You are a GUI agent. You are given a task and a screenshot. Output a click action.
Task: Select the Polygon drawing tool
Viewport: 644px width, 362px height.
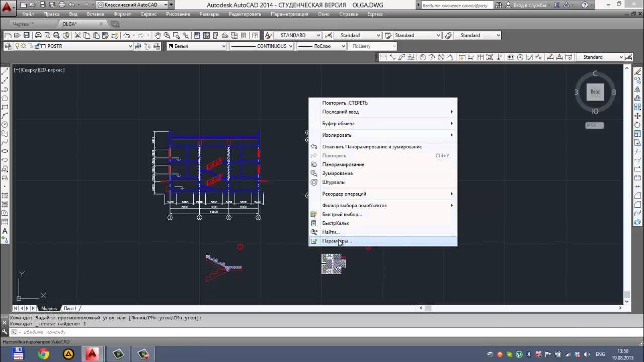coord(6,98)
